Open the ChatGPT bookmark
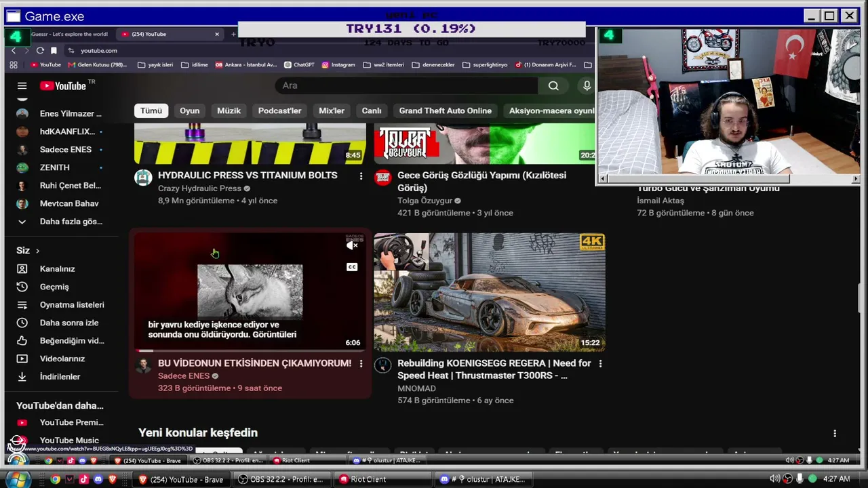This screenshot has width=868, height=488. (299, 65)
